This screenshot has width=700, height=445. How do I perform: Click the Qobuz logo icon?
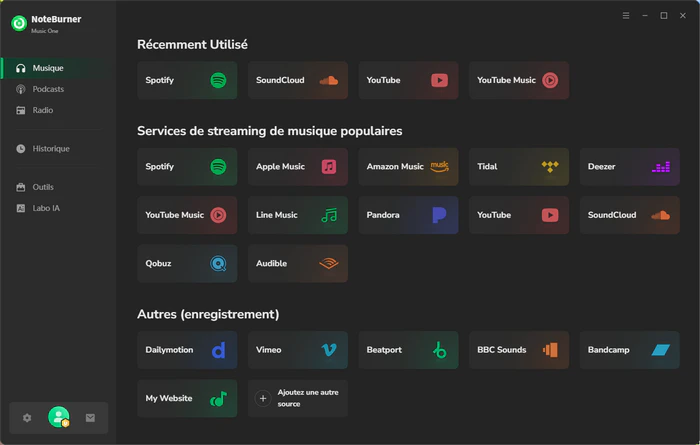coord(218,263)
